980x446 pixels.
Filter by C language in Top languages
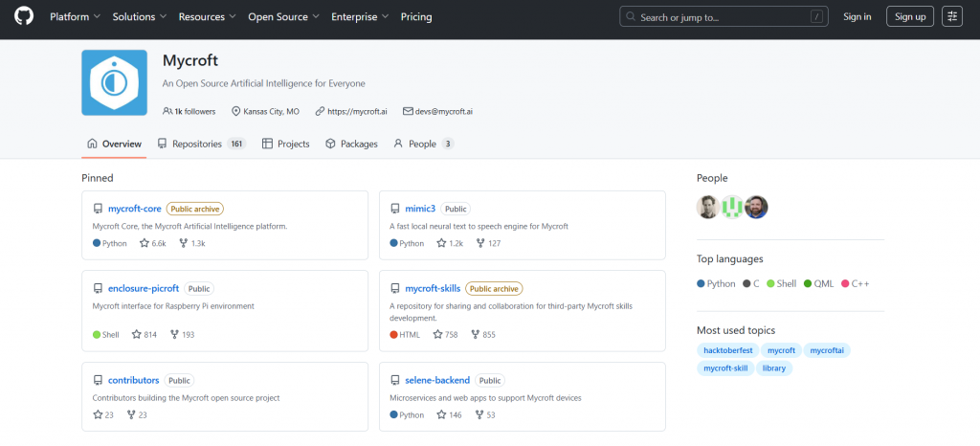[750, 283]
